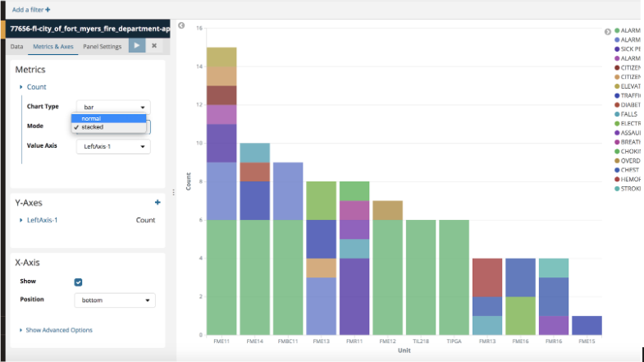Click the sidebar resize handle dots

pos(172,192)
